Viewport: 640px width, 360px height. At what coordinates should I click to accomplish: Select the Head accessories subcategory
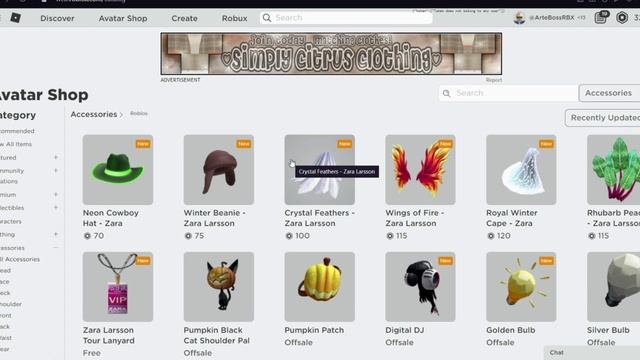pos(5,271)
